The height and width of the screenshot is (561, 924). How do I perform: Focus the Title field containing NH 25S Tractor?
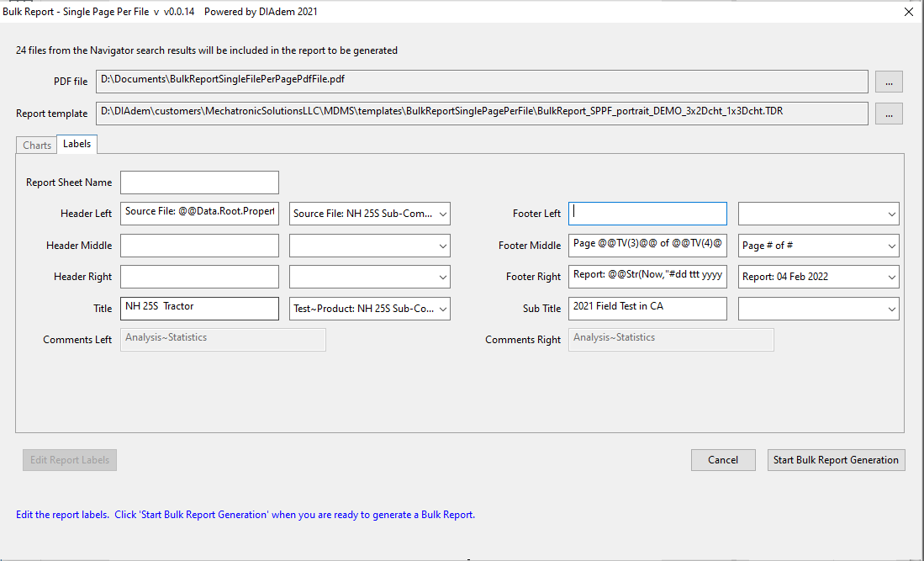[x=199, y=309]
